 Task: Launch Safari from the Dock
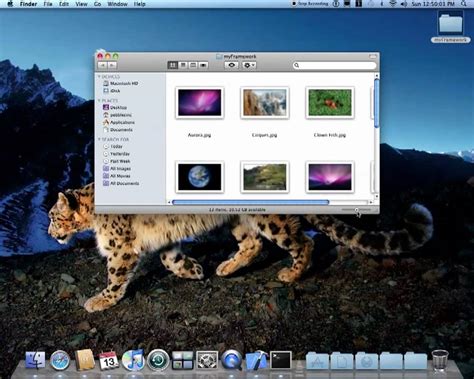pyautogui.click(x=60, y=360)
